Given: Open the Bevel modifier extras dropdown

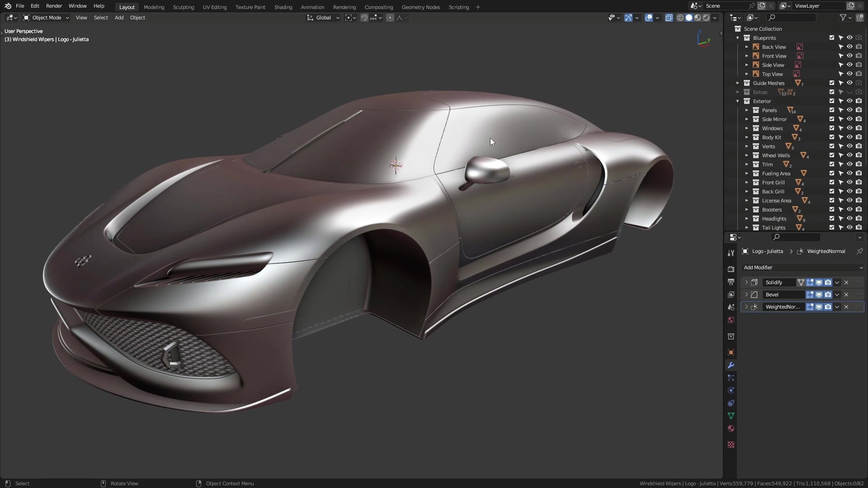Looking at the screenshot, I should point(837,295).
